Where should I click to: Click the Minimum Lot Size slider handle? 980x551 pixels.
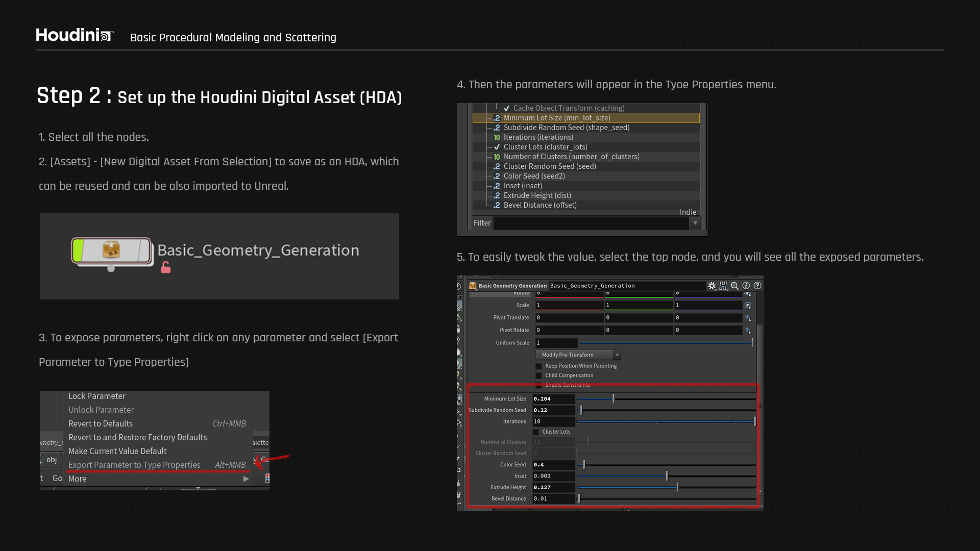coord(614,399)
